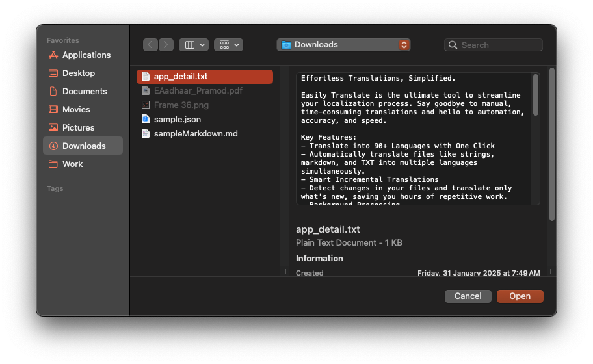This screenshot has height=364, width=593.
Task: Click the EAadhaar_Pramod.pdf file icon
Action: [x=146, y=91]
